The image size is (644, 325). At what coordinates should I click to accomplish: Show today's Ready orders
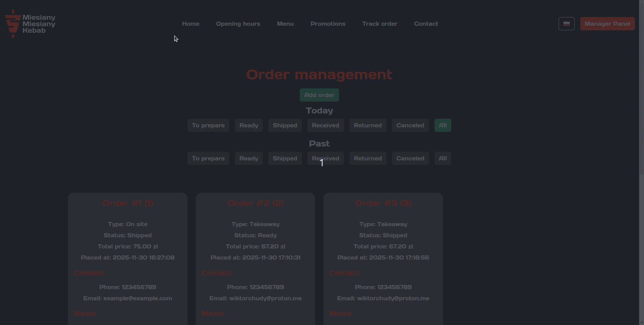(248, 125)
